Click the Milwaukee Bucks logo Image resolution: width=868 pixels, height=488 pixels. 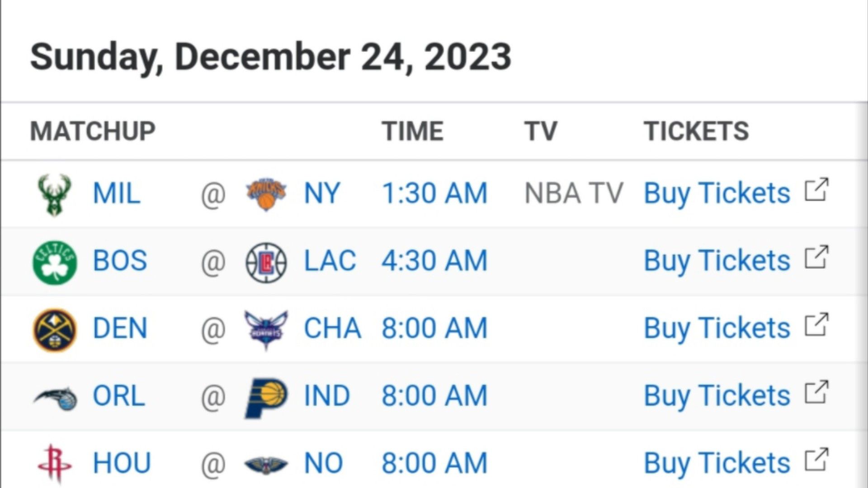pos(54,195)
